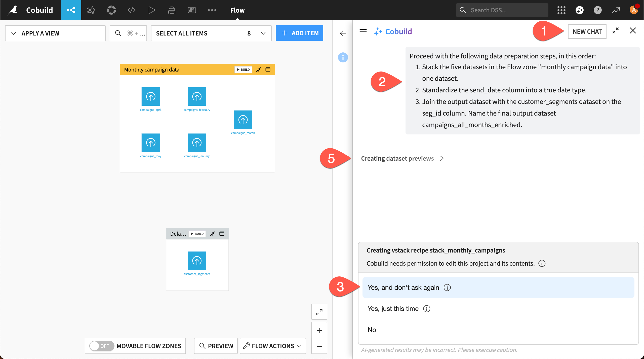
Task: Open the Flow icon in the top navigation
Action: pyautogui.click(x=71, y=10)
